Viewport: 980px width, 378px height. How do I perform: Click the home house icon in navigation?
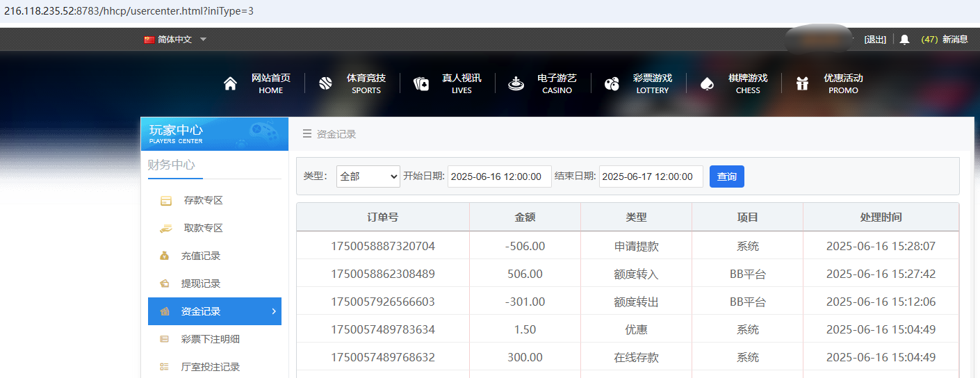(x=230, y=84)
